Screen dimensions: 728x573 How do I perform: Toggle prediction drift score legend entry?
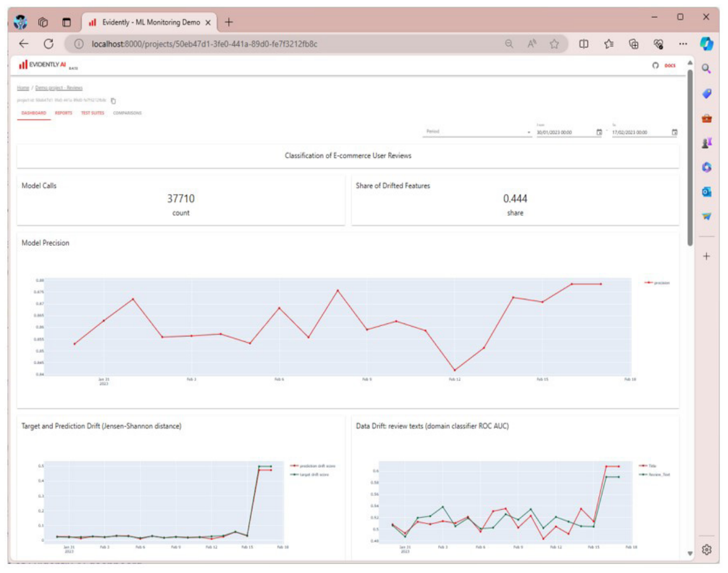pos(313,466)
